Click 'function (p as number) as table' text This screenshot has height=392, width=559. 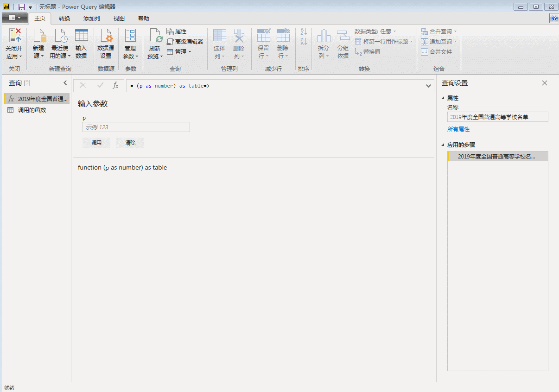tap(122, 167)
